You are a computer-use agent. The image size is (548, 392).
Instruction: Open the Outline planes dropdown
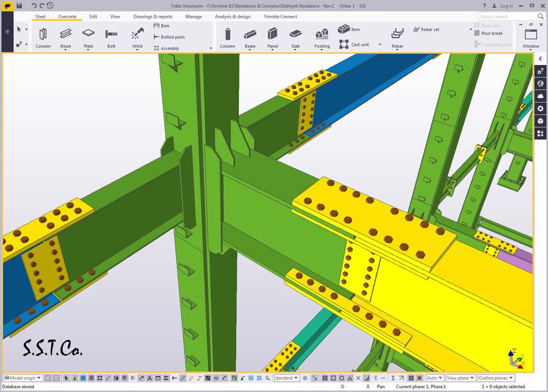tap(497, 378)
